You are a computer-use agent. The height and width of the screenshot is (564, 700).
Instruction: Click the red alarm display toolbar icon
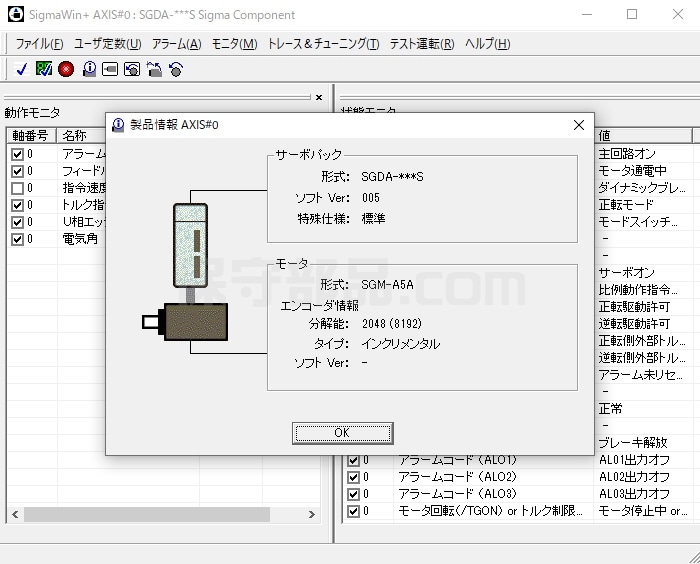pos(66,69)
